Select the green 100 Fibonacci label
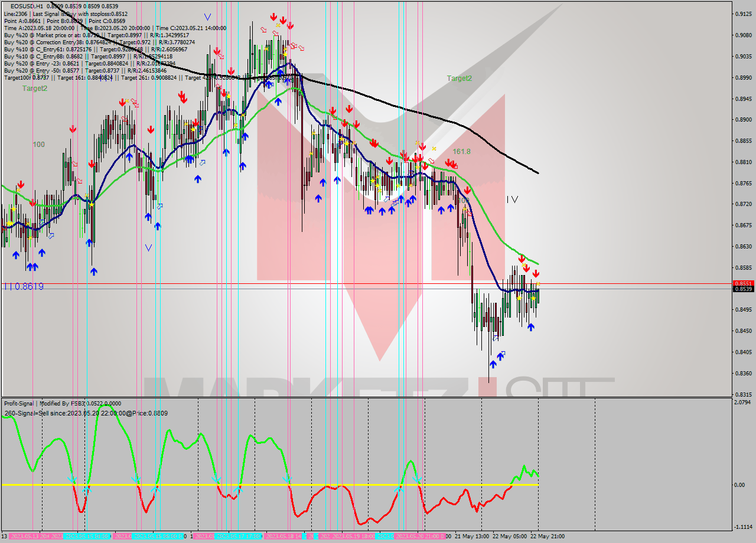This screenshot has height=543, width=756. [38, 144]
